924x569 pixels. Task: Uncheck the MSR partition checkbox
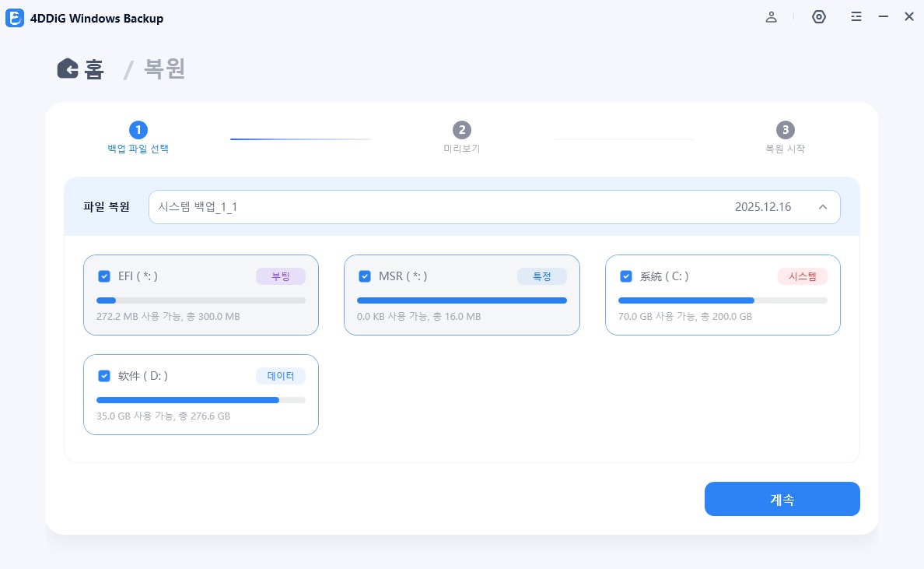(x=365, y=276)
